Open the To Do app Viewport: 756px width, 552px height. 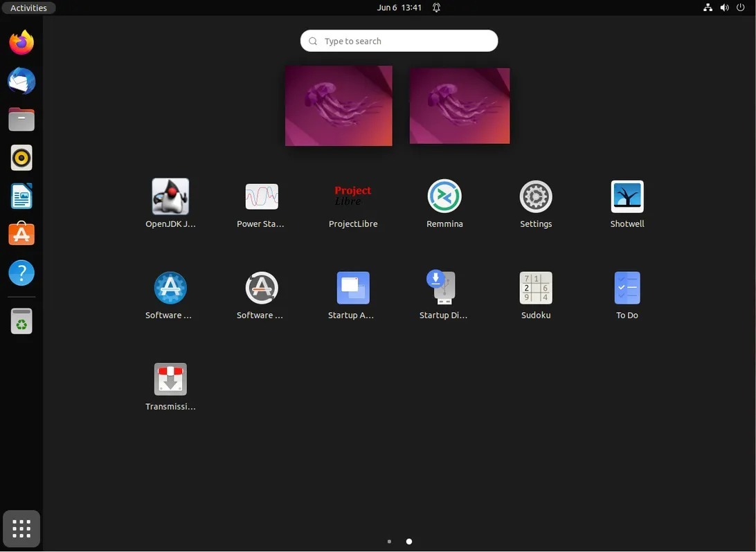(627, 288)
